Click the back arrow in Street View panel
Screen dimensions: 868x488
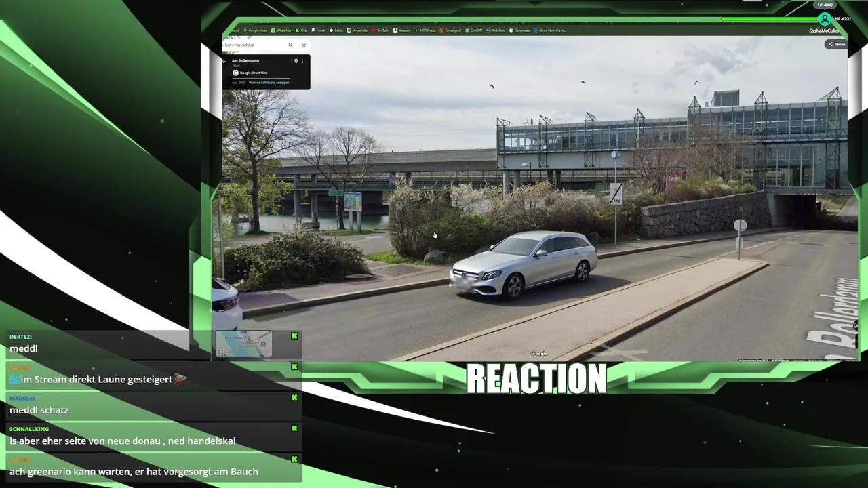tap(224, 61)
